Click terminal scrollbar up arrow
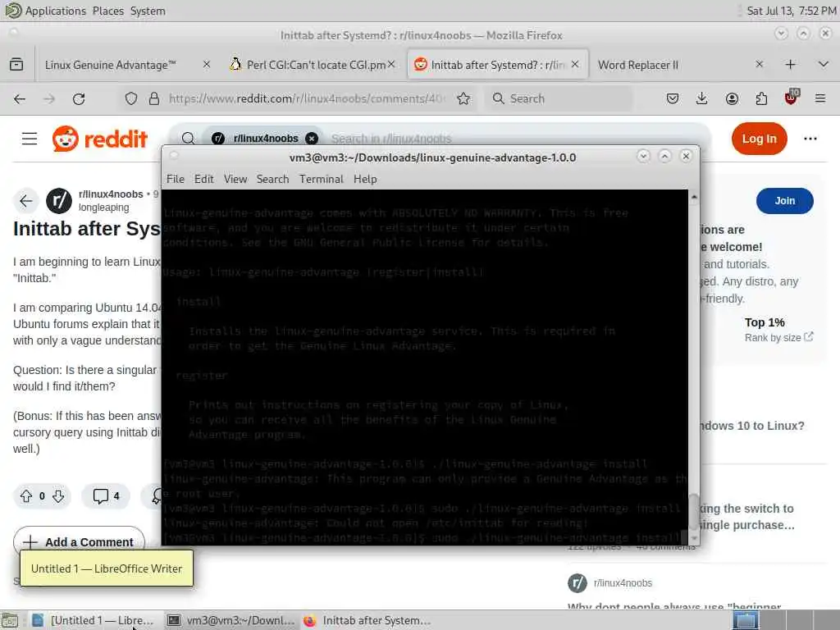 click(x=694, y=197)
